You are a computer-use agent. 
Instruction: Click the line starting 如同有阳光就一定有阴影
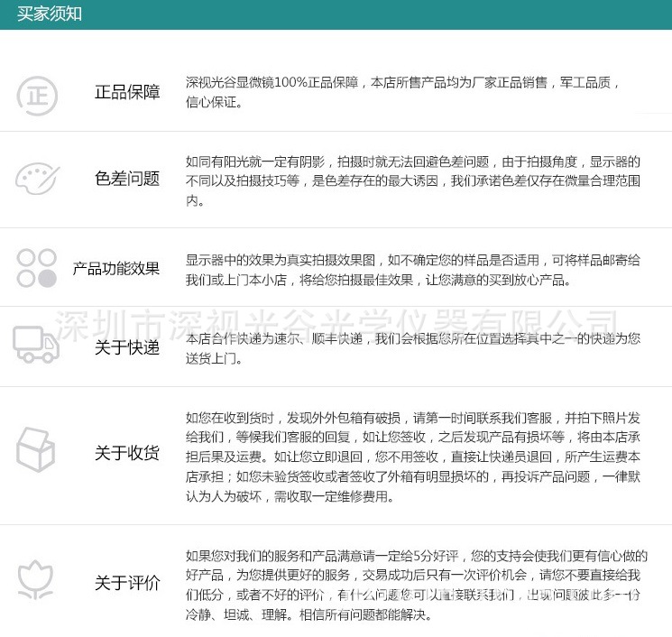pos(413,162)
